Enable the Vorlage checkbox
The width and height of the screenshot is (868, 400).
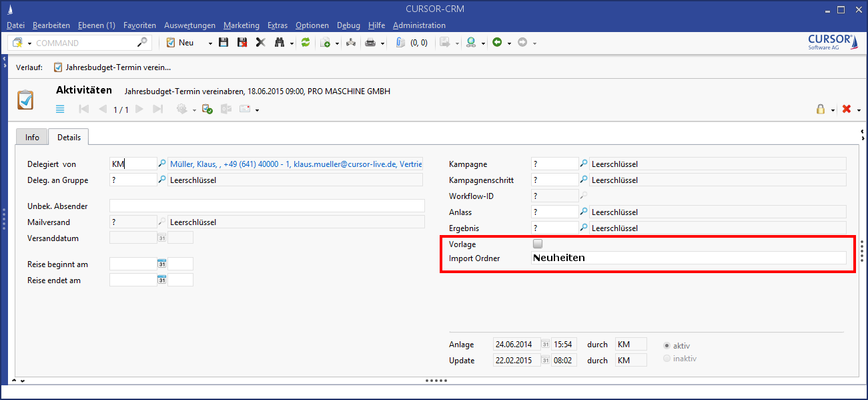[538, 244]
